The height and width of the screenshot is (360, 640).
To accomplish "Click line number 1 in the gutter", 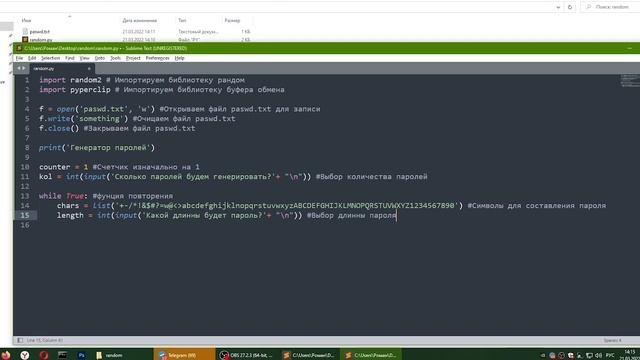I will tap(27, 80).
